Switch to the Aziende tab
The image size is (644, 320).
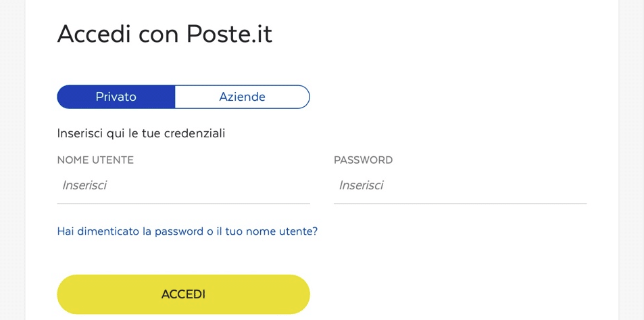tap(242, 97)
